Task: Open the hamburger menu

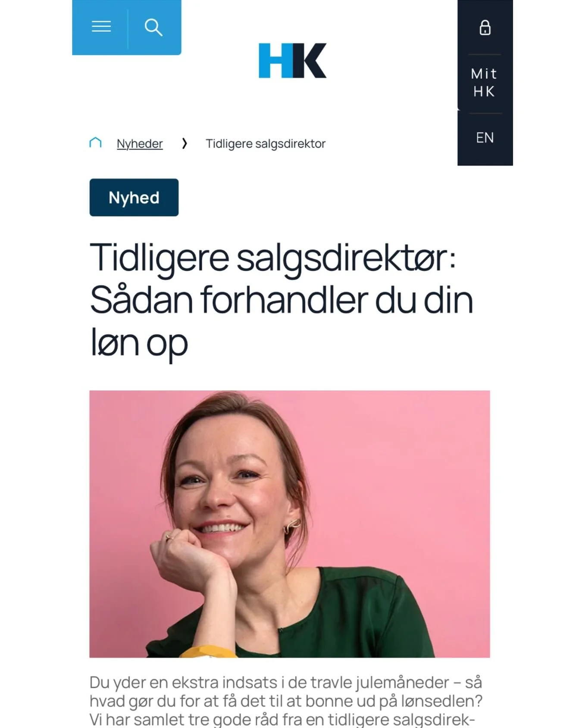Action: (101, 27)
